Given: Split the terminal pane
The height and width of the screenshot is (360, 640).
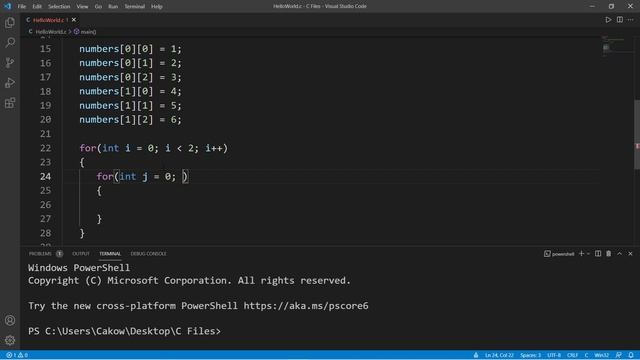Looking at the screenshot, I should point(598,253).
